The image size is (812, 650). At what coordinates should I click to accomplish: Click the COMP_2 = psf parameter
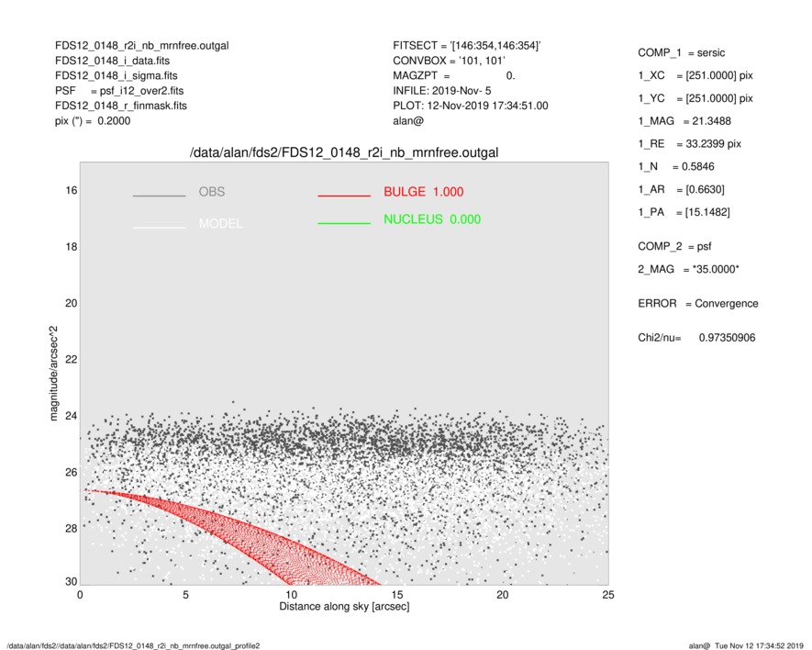pos(674,247)
